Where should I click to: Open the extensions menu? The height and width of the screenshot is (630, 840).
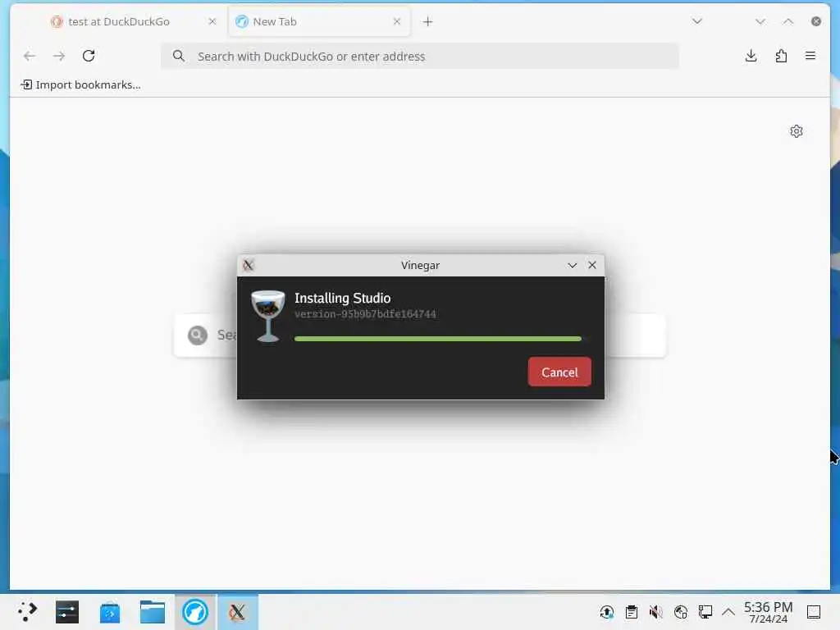tap(781, 56)
